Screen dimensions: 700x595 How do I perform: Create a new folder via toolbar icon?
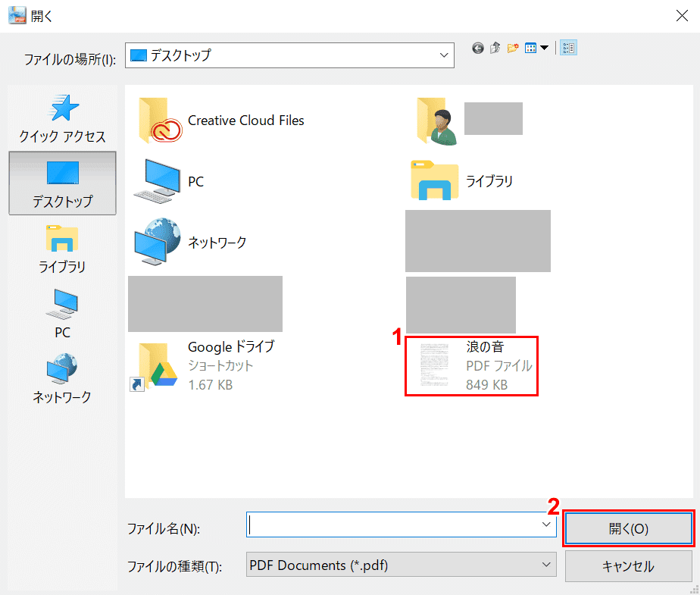pyautogui.click(x=513, y=48)
